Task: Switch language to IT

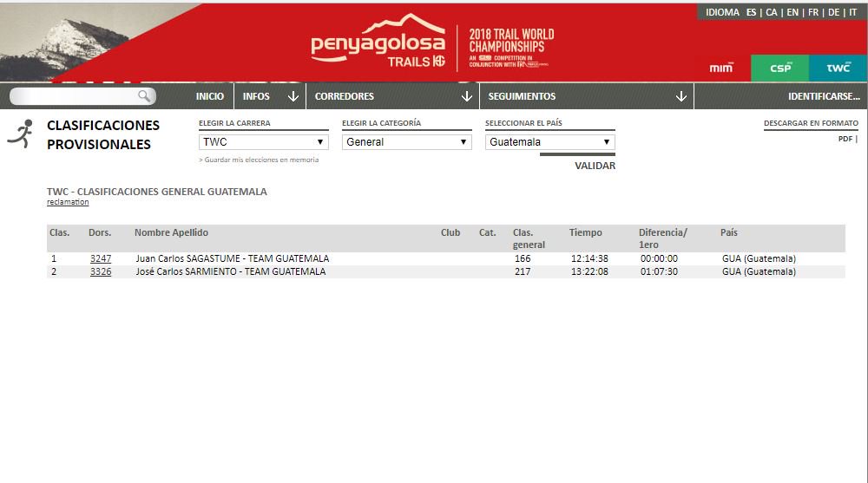Action: coord(853,12)
